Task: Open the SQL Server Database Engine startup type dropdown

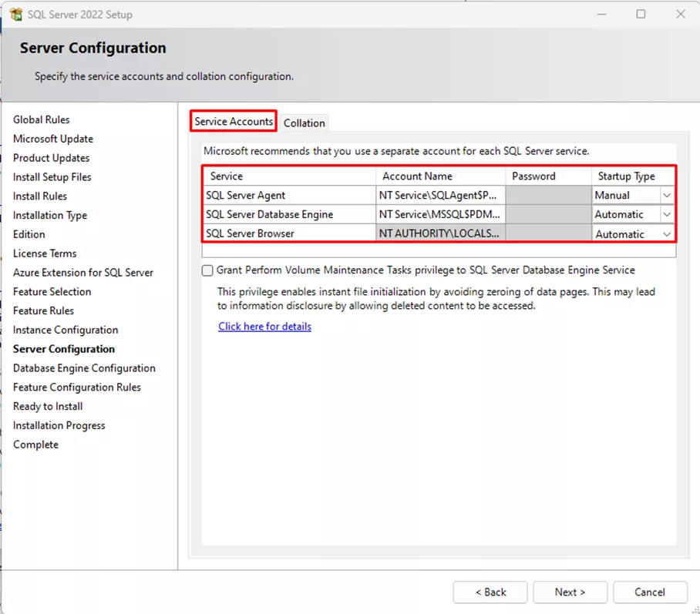Action: [667, 215]
